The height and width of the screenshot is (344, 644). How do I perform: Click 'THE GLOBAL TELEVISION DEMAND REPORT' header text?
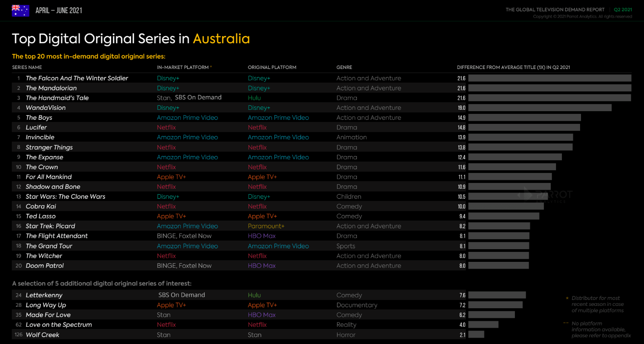[x=555, y=10]
